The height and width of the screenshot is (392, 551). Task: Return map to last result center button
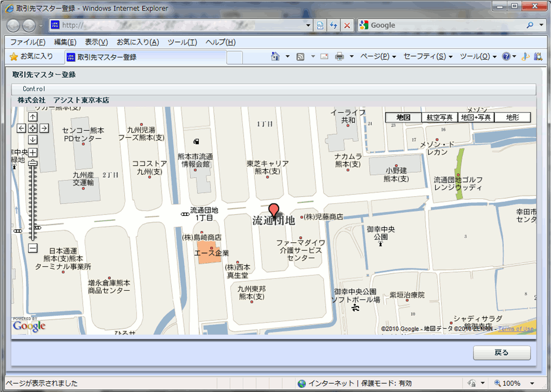pyautogui.click(x=33, y=128)
